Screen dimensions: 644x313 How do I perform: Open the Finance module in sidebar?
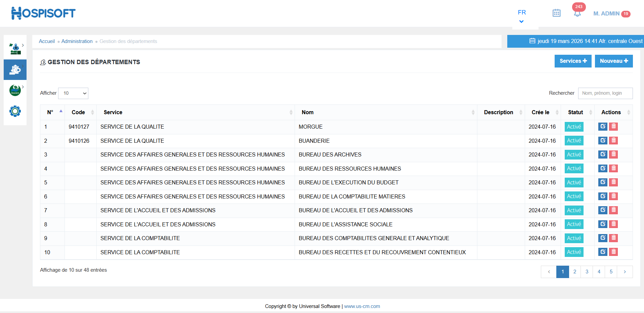point(15,90)
